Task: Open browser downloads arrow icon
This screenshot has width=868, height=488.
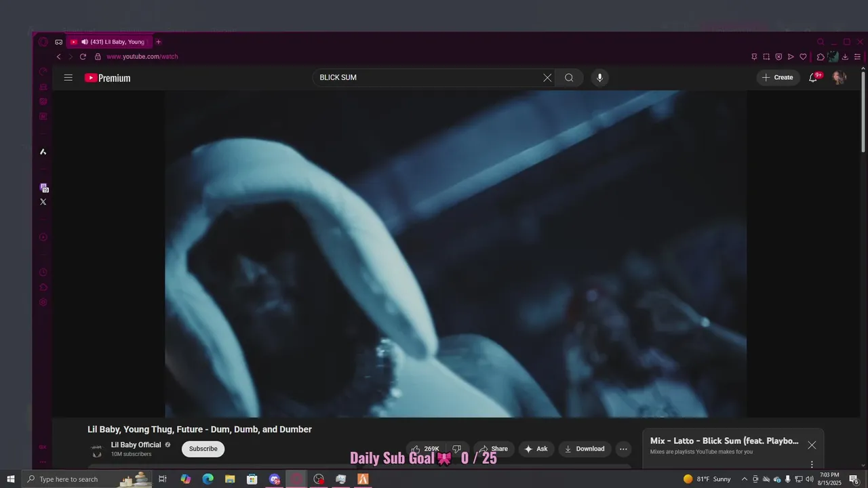Action: (845, 57)
